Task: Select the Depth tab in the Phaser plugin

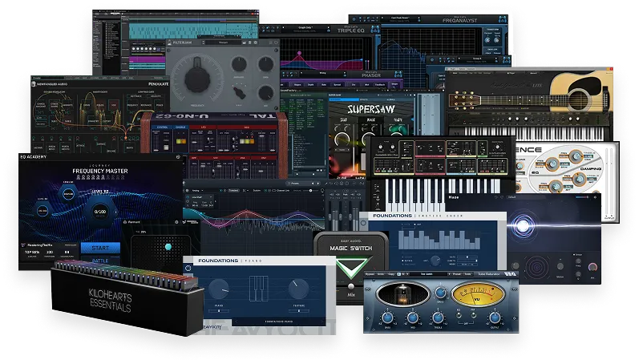Action: [x=310, y=85]
